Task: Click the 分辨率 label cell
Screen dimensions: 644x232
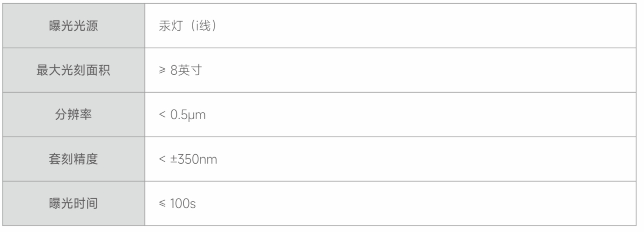Action: (x=73, y=115)
